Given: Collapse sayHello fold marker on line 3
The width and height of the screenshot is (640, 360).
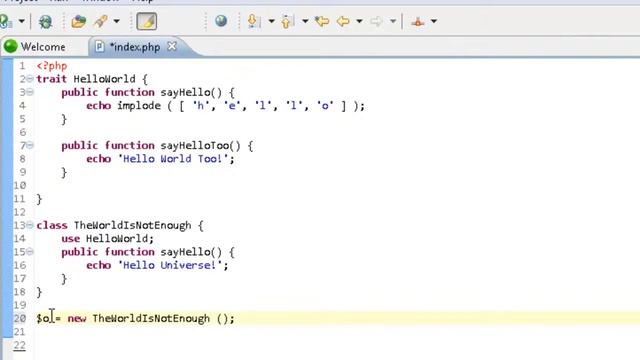Looking at the screenshot, I should 30,92.
